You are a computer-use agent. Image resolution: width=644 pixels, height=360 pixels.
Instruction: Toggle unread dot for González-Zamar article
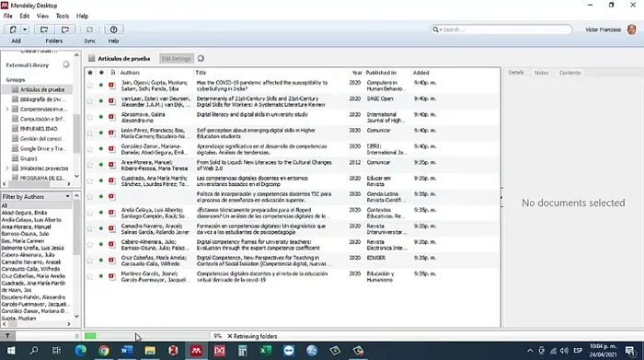click(101, 149)
